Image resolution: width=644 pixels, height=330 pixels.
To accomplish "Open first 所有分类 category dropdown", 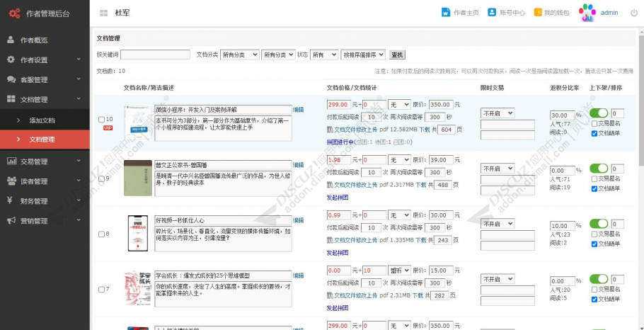I will [x=240, y=55].
